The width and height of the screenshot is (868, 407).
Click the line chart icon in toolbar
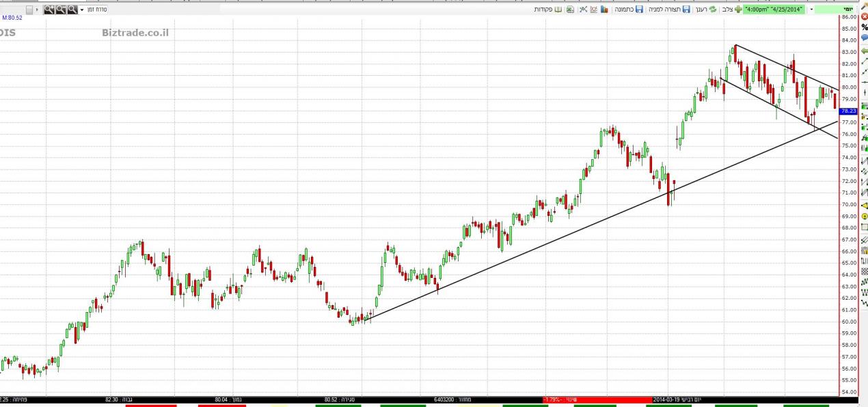click(x=593, y=10)
